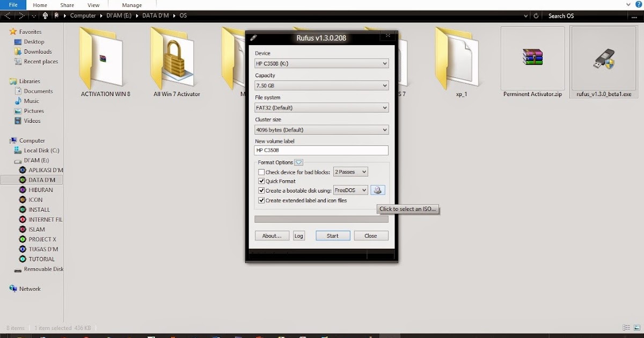Viewport: 644px width, 338px height.
Task: Open the Cluster size dropdown
Action: click(321, 129)
